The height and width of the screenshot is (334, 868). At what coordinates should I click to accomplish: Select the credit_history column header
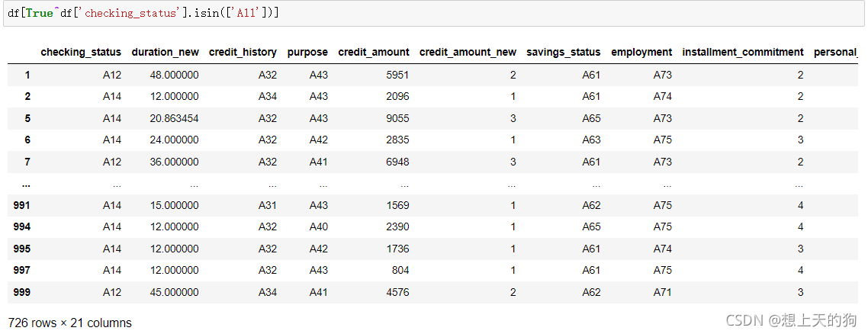coord(243,52)
